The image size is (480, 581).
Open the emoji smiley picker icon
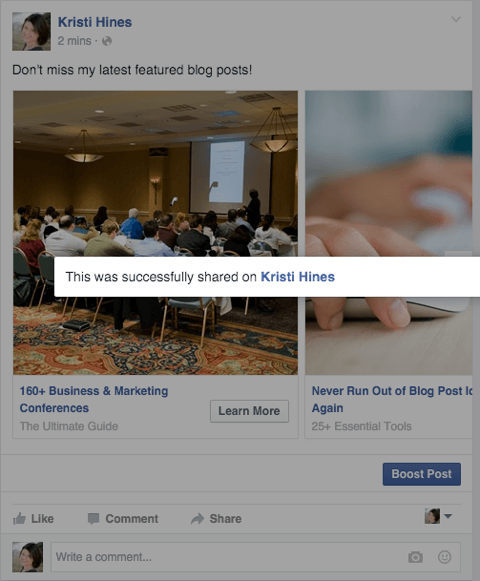tap(444, 557)
